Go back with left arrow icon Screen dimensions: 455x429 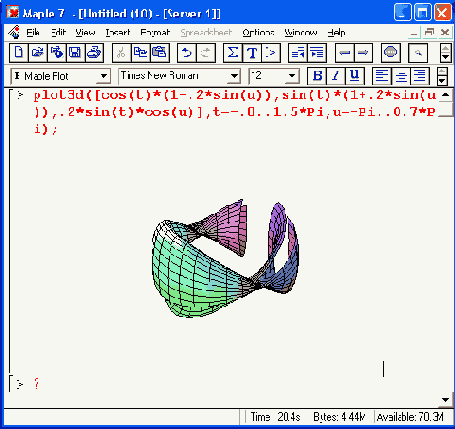345,53
